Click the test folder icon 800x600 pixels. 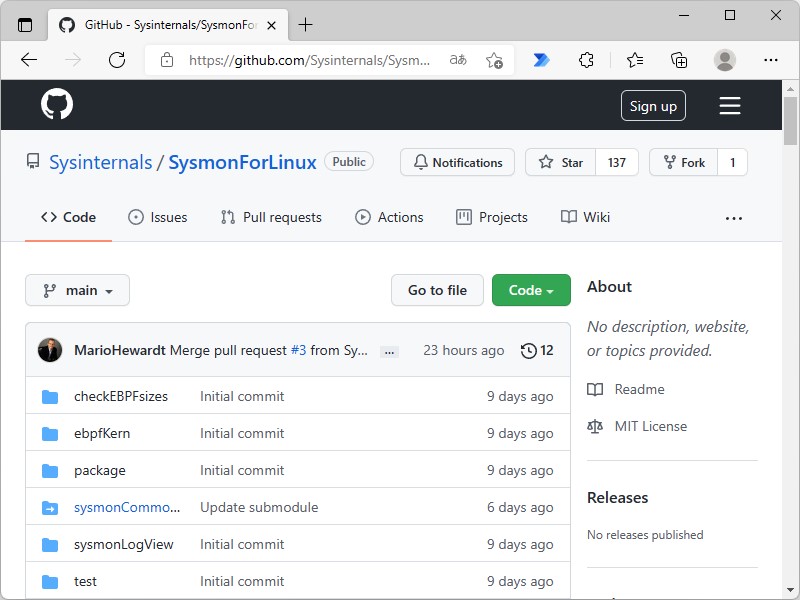coord(49,582)
